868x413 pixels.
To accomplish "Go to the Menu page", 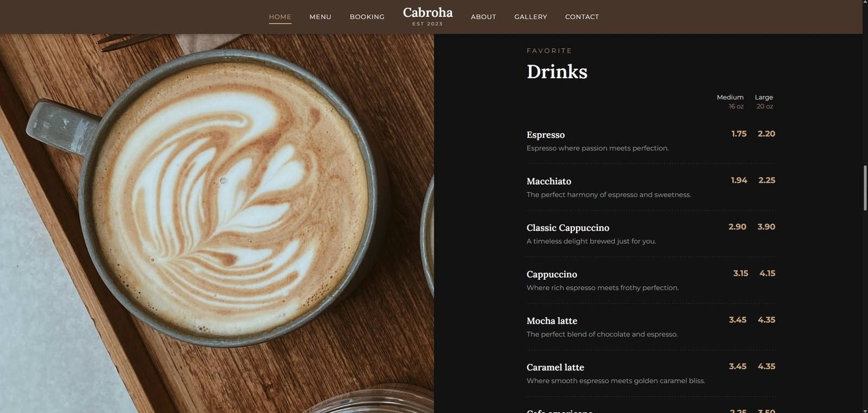I will [x=320, y=17].
